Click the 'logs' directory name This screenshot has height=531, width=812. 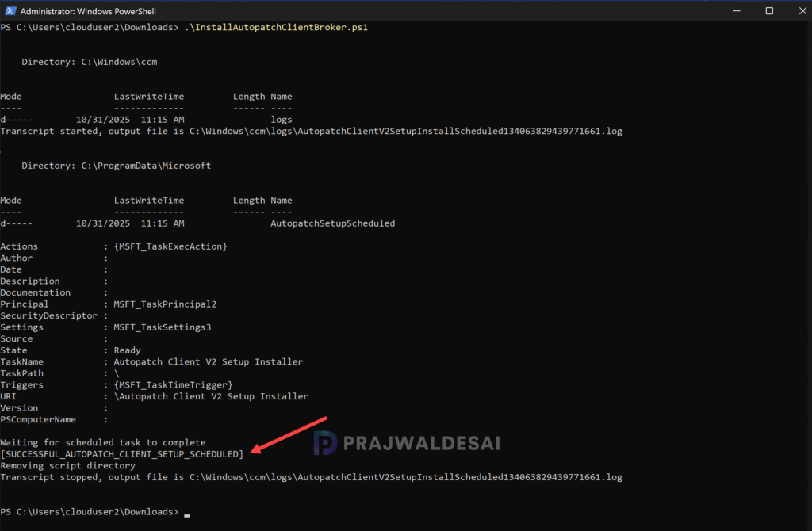tap(282, 120)
